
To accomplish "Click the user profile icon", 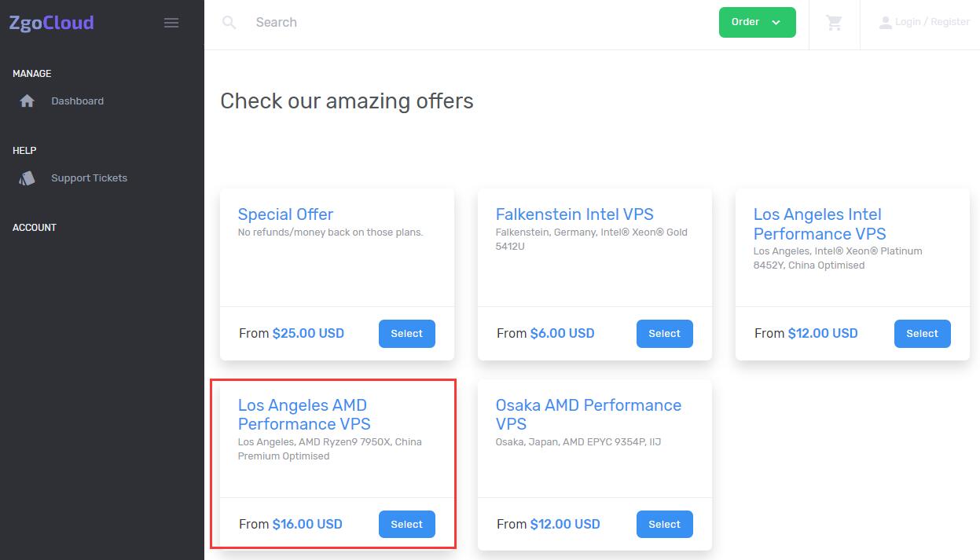I will click(x=885, y=22).
